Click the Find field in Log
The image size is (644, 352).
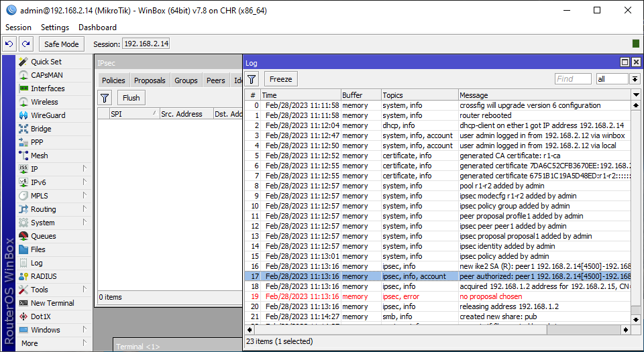573,79
